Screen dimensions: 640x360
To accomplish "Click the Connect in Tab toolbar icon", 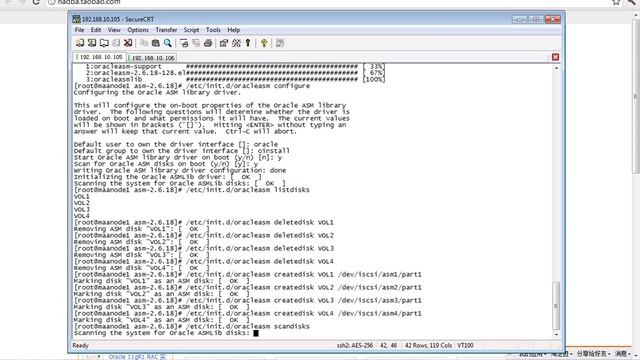I will pos(104,43).
